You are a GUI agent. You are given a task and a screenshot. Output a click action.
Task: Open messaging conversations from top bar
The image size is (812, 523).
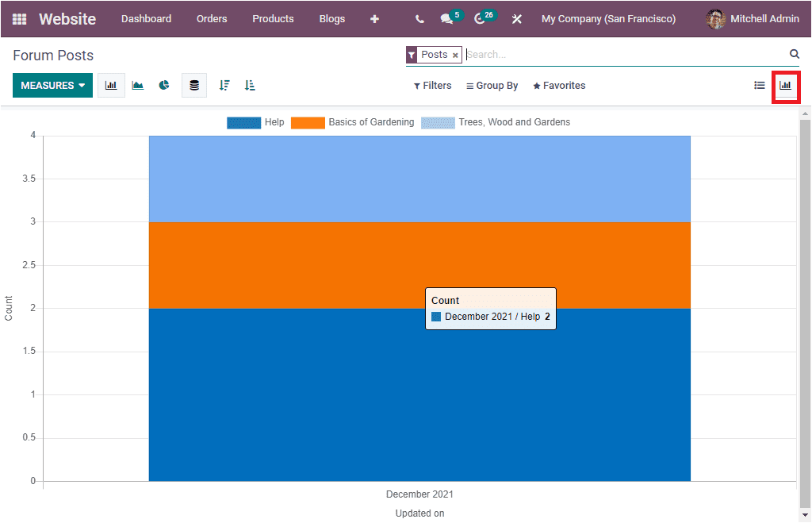point(447,18)
